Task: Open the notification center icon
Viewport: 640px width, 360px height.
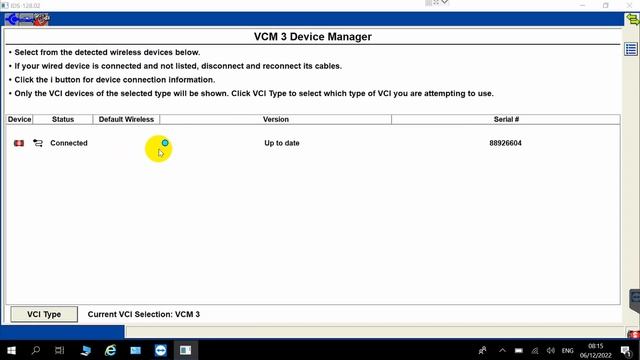Action: pos(626,351)
